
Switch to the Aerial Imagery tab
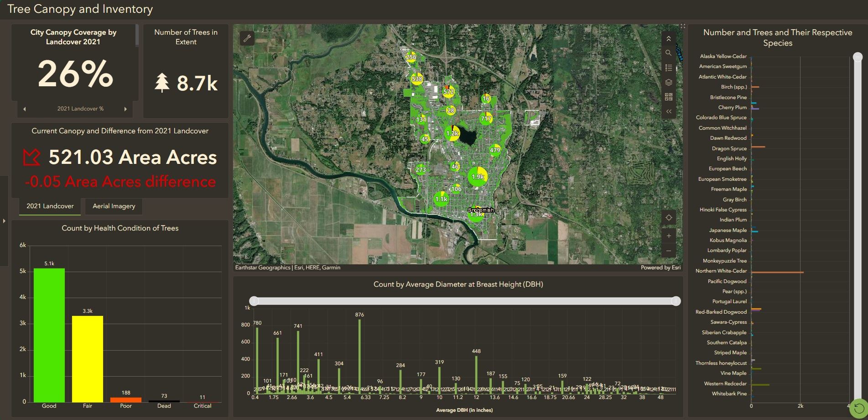(x=114, y=206)
